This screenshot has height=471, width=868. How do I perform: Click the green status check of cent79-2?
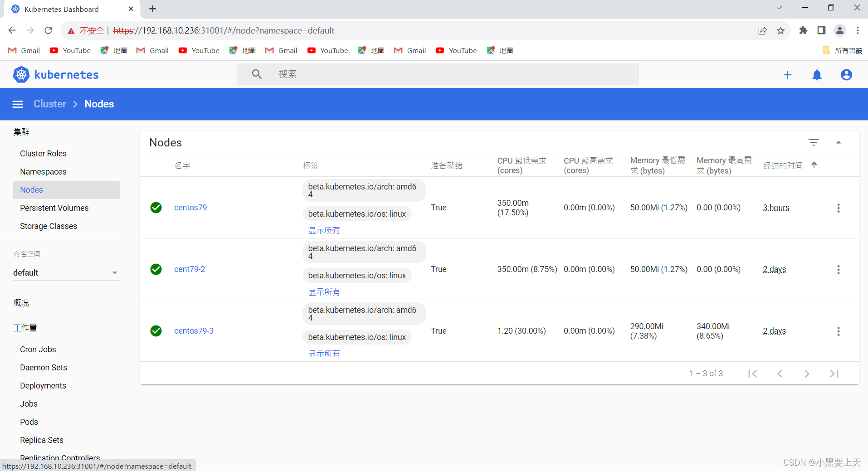156,269
